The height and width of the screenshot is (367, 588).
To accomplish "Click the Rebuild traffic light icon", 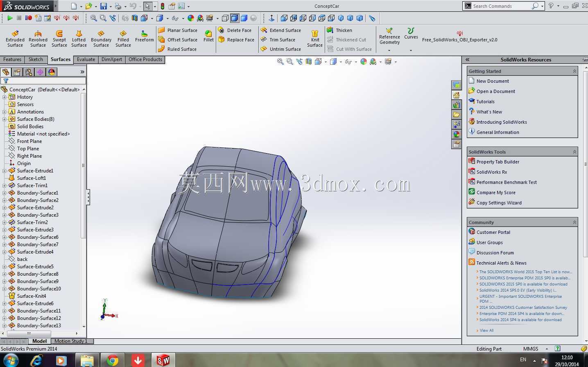I will pos(163,6).
